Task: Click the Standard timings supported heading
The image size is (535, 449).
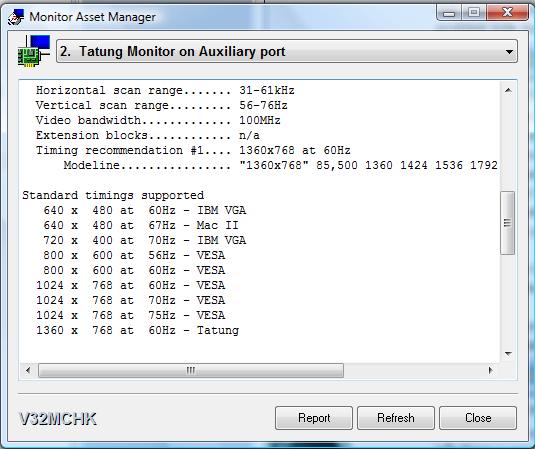Action: point(113,195)
